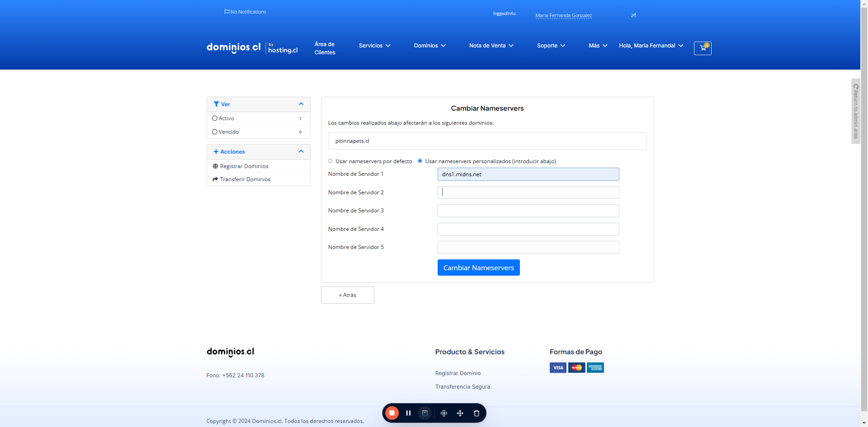Go to Área de Clientes

(x=325, y=48)
